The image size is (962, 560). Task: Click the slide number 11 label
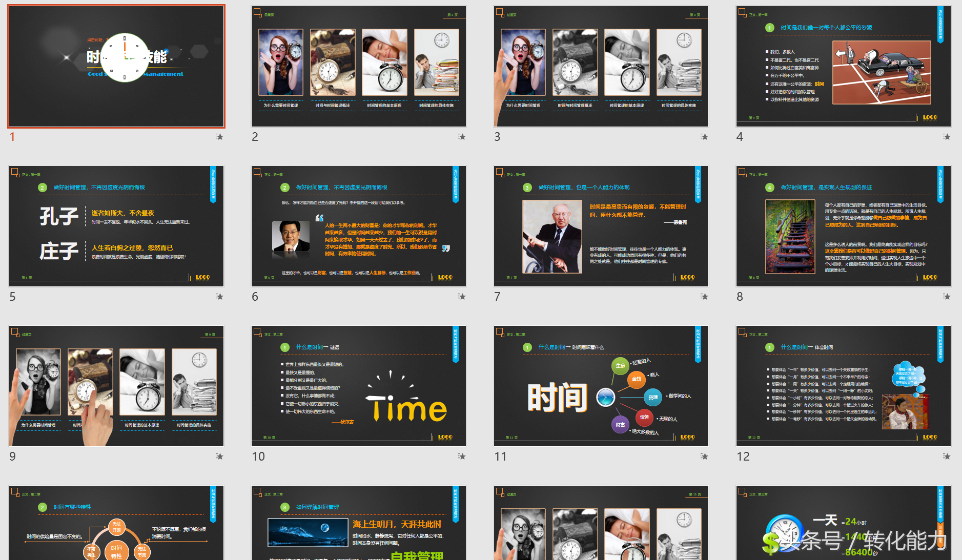(501, 457)
